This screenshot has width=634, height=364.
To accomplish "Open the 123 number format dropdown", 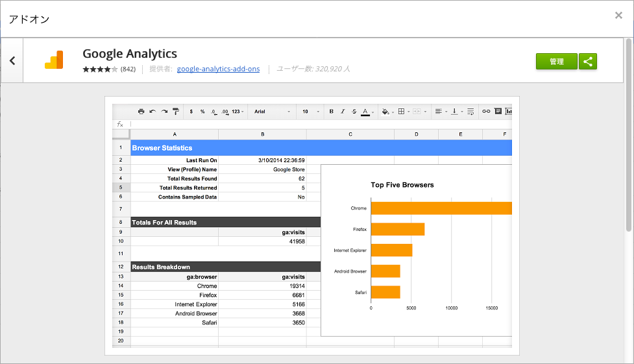I will point(238,111).
